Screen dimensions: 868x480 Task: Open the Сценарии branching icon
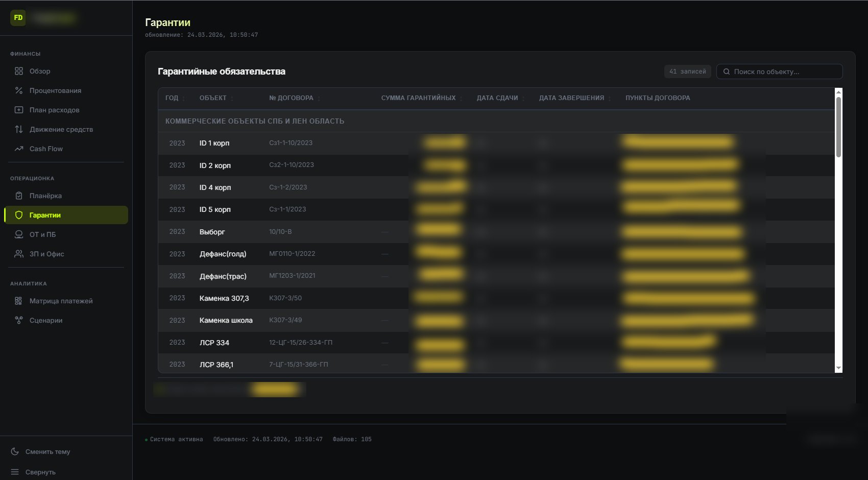point(19,320)
